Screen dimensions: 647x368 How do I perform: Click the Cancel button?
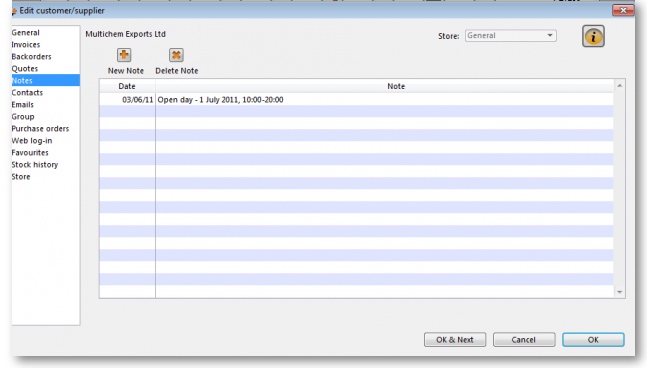(x=524, y=340)
